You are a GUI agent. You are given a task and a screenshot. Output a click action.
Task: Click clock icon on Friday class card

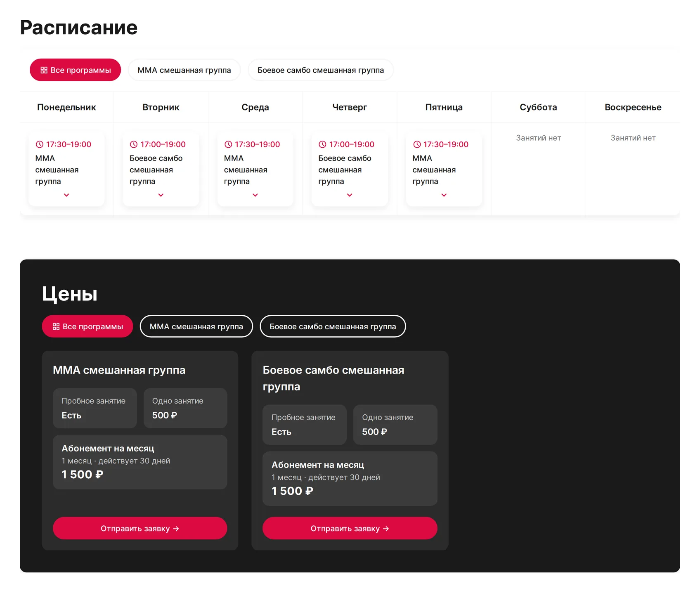[x=417, y=144]
